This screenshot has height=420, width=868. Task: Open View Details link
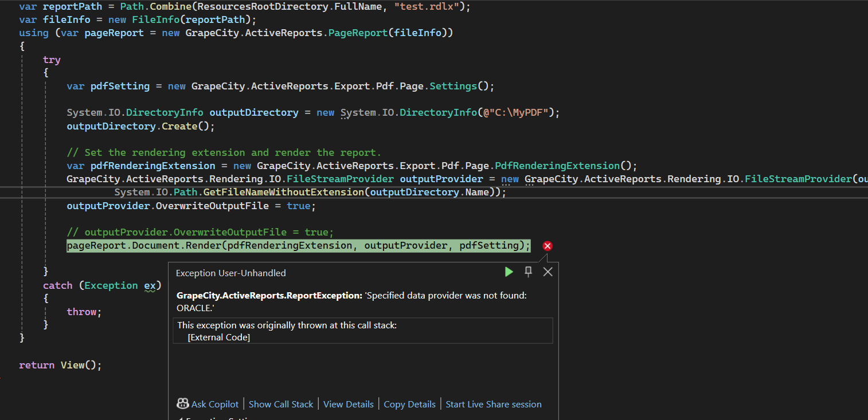349,404
